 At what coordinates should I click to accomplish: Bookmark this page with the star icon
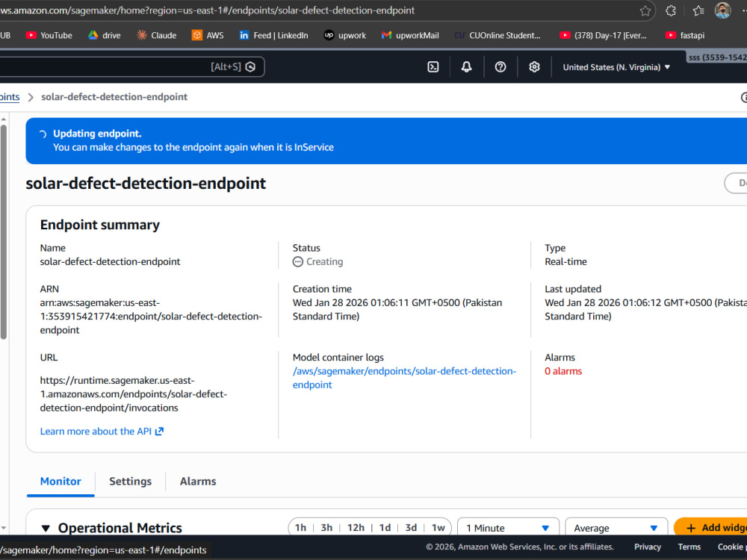(645, 10)
